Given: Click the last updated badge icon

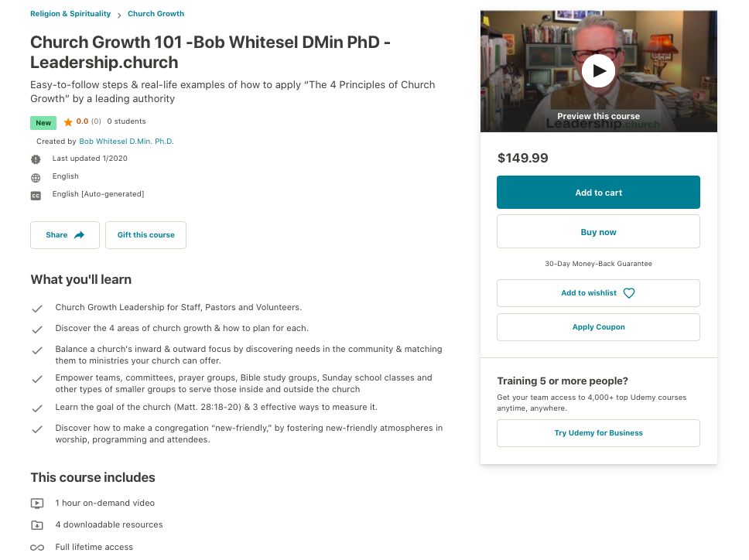Looking at the screenshot, I should [36, 159].
